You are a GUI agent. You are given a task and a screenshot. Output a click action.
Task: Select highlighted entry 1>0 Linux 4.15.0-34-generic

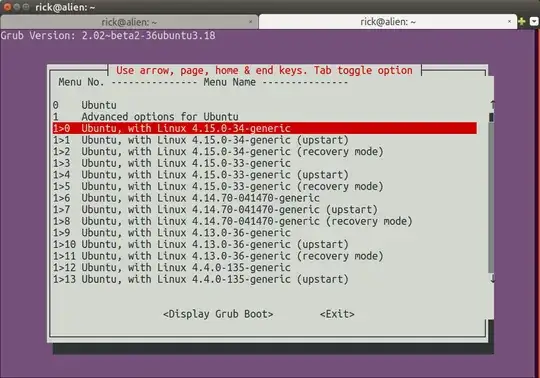tap(265, 128)
